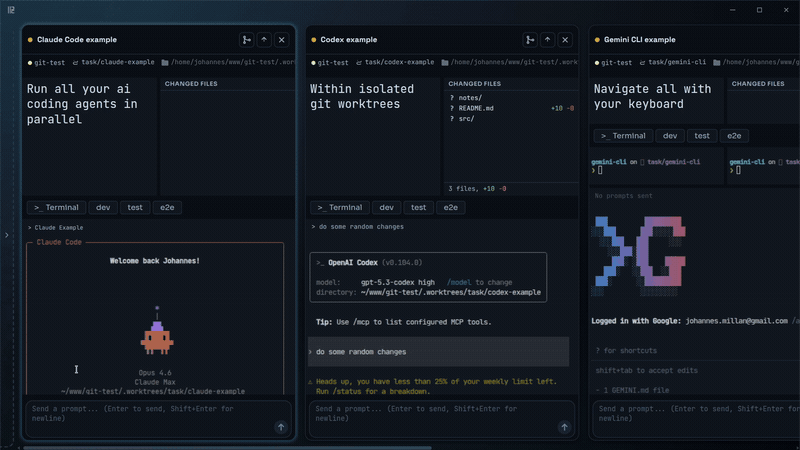Select the dev tab in Claude Code panel
The height and width of the screenshot is (450, 800).
tap(103, 208)
